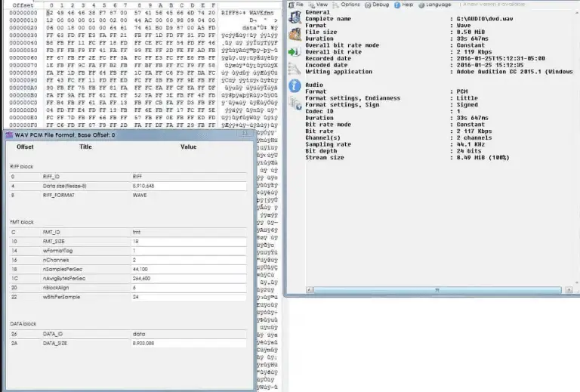This screenshot has height=392, width=580.
Task: Select the RIFF_ID row title
Action: (x=51, y=177)
